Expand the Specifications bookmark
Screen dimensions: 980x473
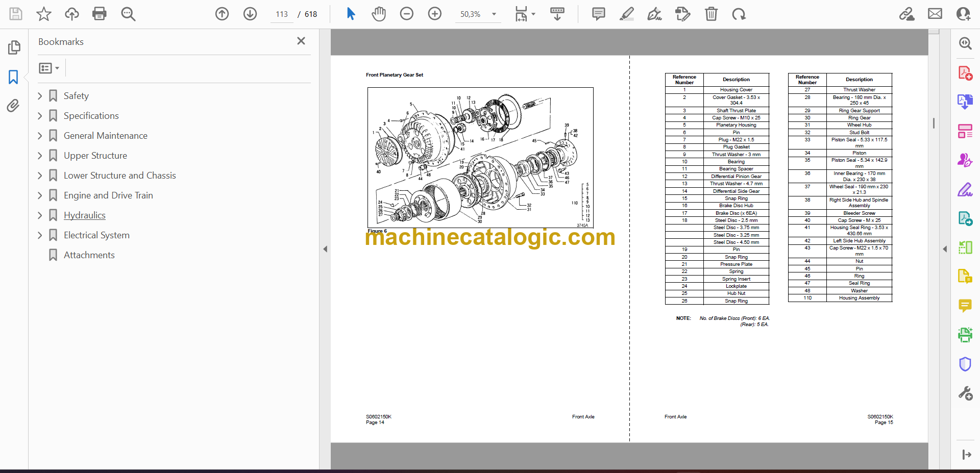(x=40, y=116)
